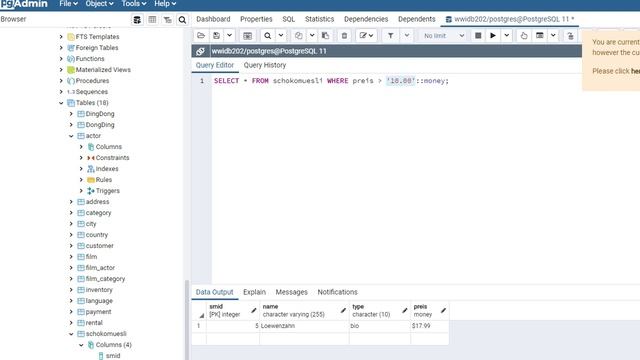Viewport: 640px width, 360px height.
Task: Click the edit pencil on smid column header
Action: point(253,311)
